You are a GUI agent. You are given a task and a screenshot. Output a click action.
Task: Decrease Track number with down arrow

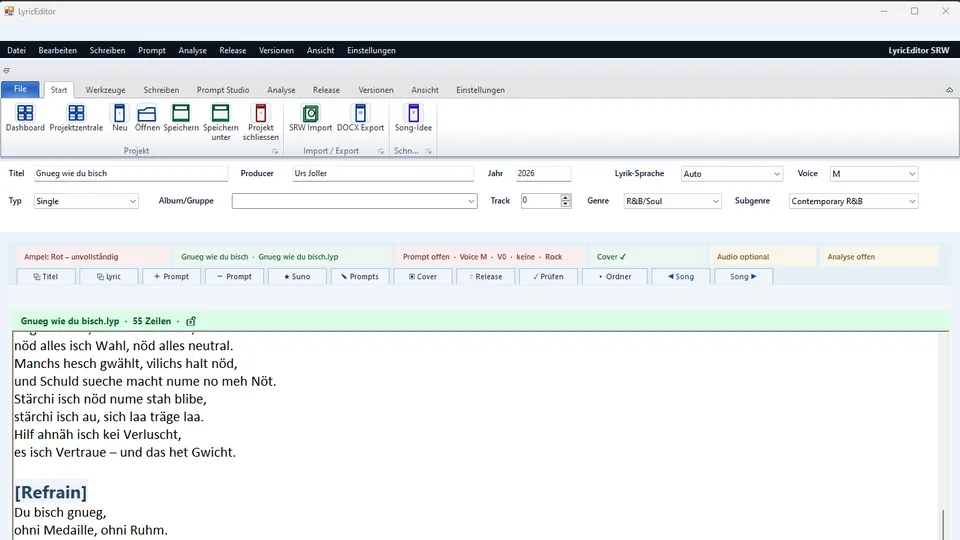566,204
